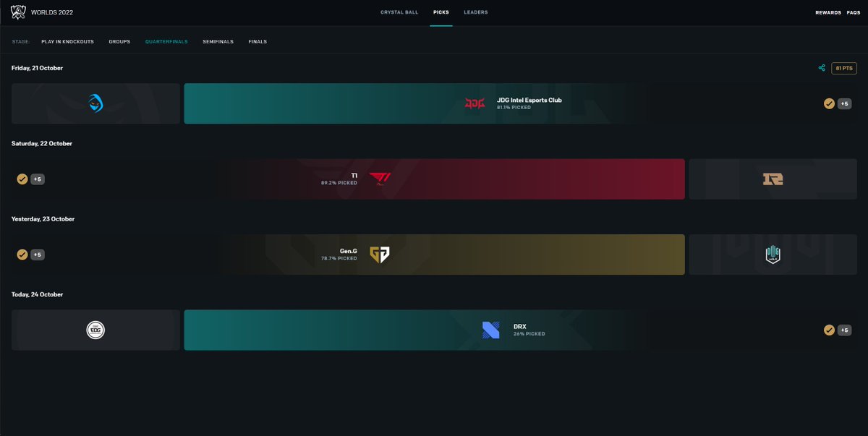
Task: Click the +5 badge on the Gen.G row
Action: coord(38,255)
